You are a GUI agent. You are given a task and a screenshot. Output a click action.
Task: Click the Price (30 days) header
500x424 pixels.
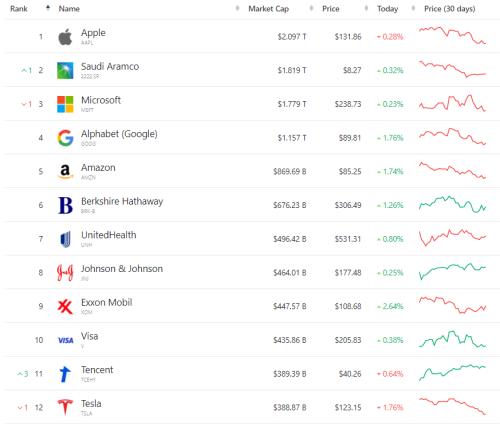click(450, 9)
